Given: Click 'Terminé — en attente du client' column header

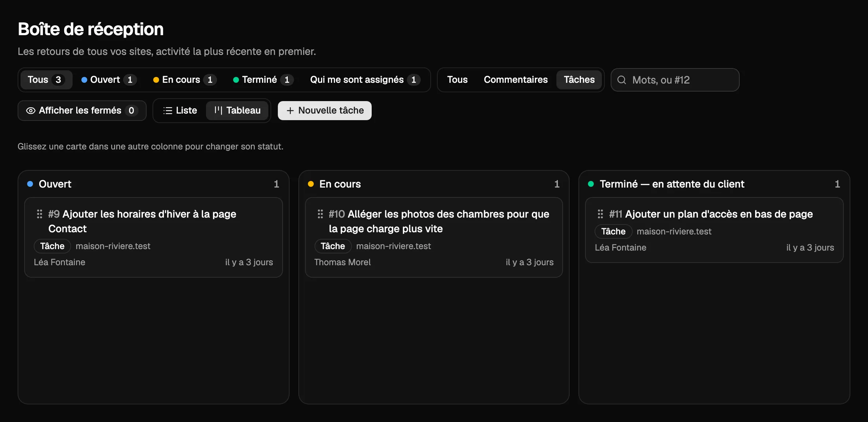Looking at the screenshot, I should coord(672,184).
